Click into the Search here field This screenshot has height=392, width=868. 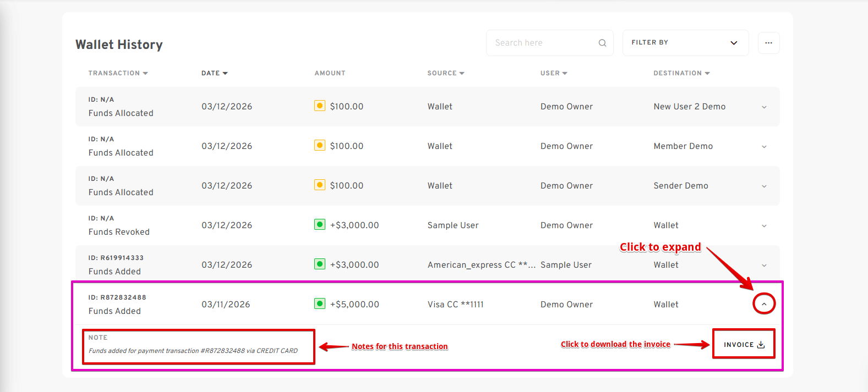pyautogui.click(x=542, y=43)
